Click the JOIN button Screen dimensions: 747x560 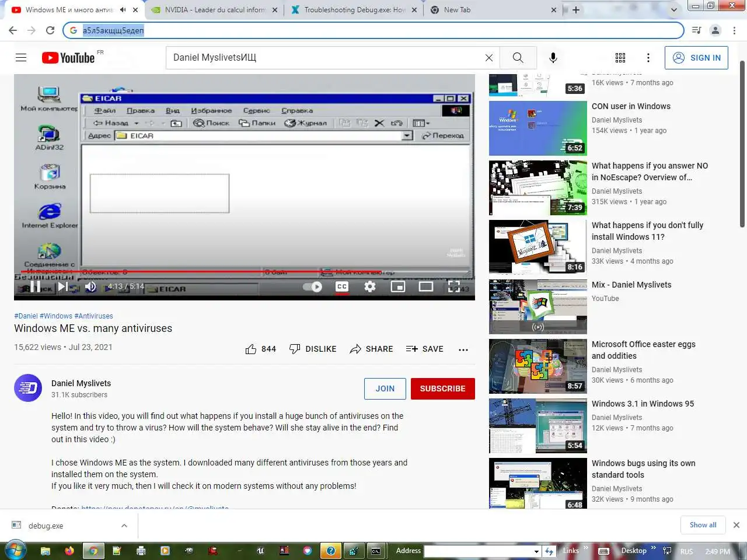point(385,388)
